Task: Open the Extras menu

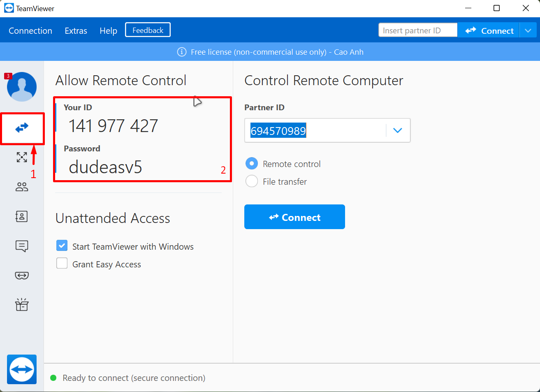Action: [76, 31]
